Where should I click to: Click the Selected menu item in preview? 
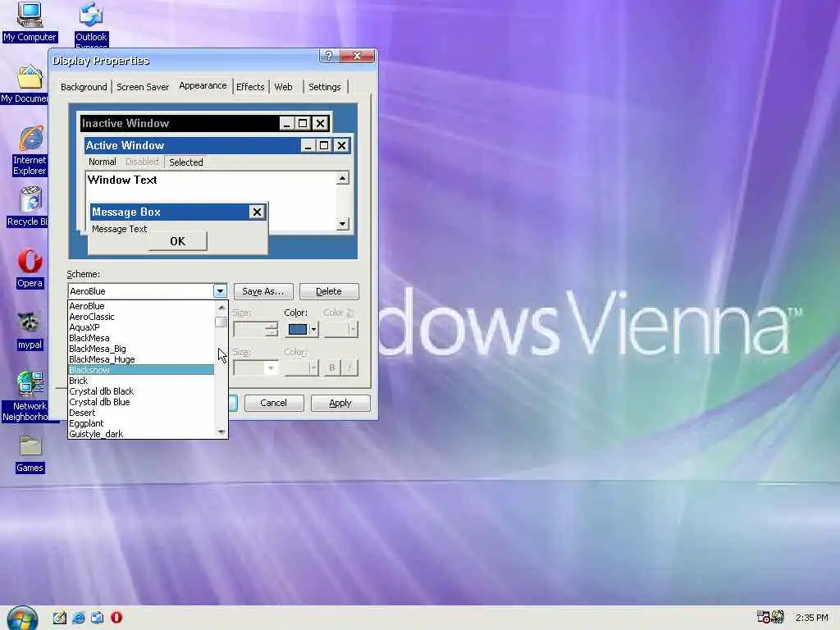click(x=186, y=162)
